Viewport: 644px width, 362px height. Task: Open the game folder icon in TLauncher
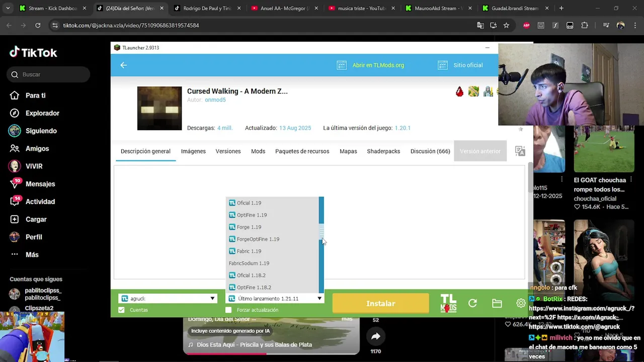click(497, 303)
